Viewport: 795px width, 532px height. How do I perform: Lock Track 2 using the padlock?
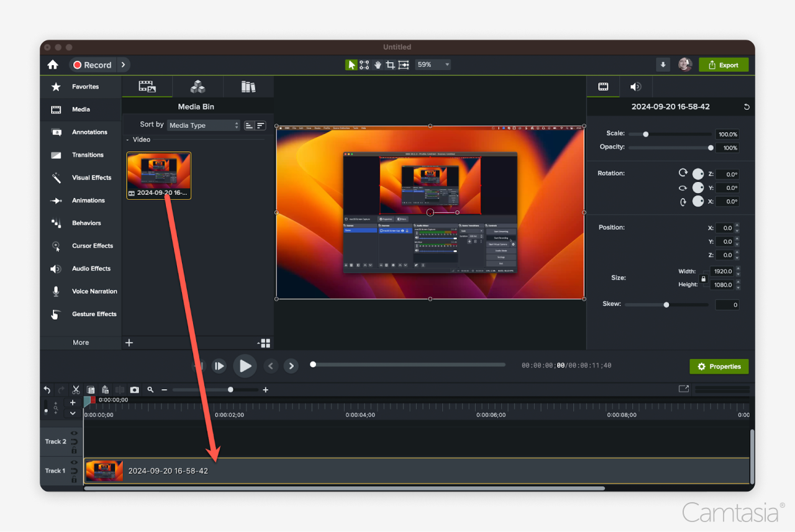pyautogui.click(x=74, y=449)
